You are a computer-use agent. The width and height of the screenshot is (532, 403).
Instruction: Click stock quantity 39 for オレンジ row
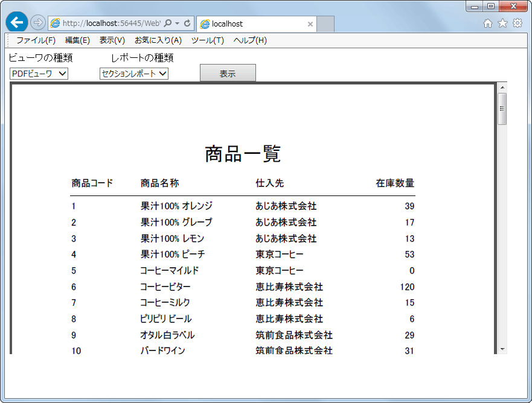click(409, 206)
